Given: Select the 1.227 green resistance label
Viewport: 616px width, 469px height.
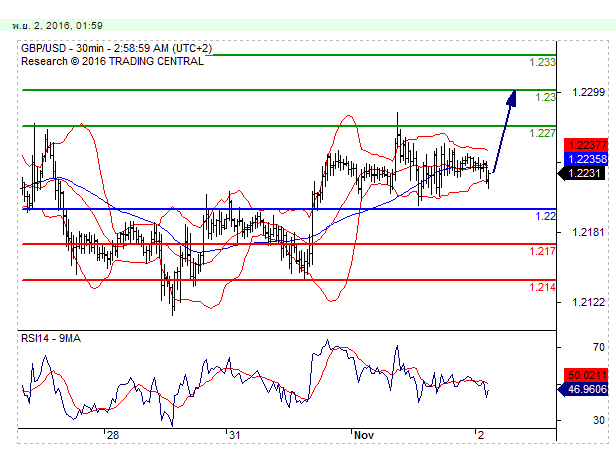Looking at the screenshot, I should tap(541, 133).
